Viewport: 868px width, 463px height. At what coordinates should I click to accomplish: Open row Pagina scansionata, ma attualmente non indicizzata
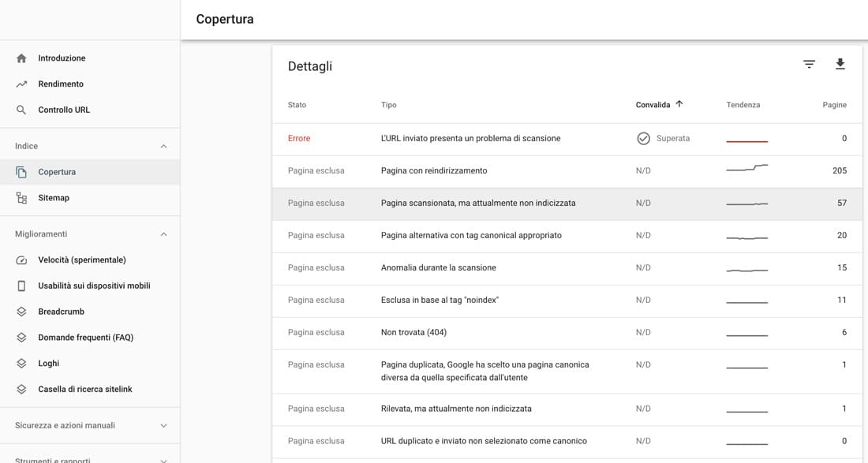point(567,204)
